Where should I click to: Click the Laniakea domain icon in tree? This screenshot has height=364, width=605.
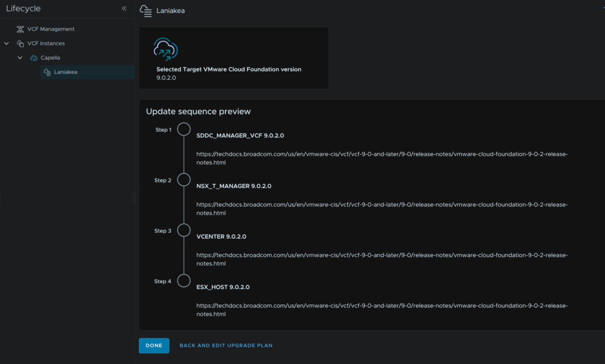click(47, 72)
